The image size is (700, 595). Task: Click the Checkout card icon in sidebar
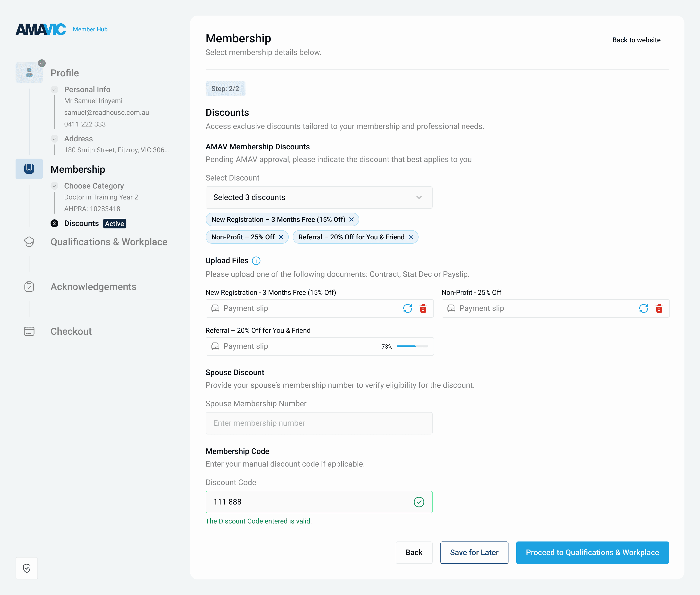click(x=29, y=331)
